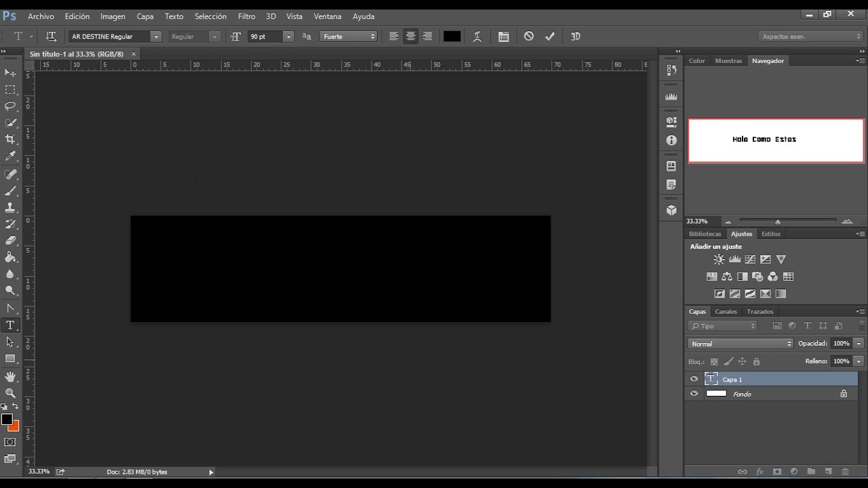868x488 pixels.
Task: Open anti-aliasing dropdown Fuerte
Action: [x=349, y=37]
